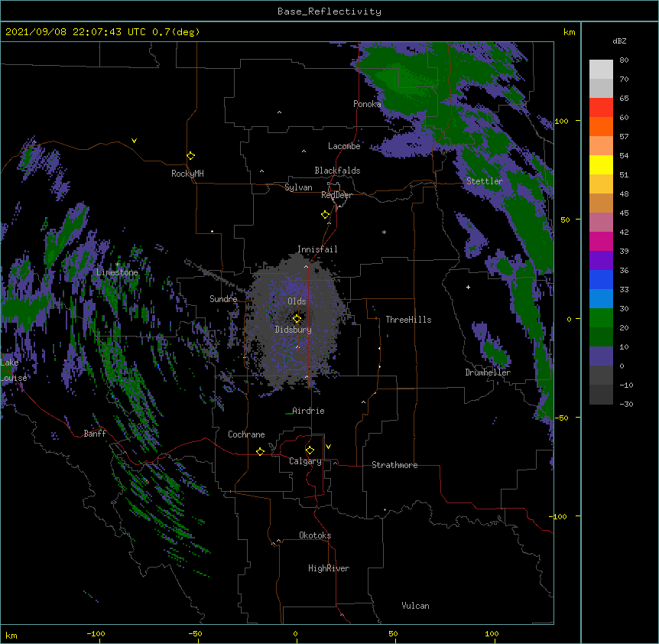
Task: Click the Strathmore label
Action: tap(394, 465)
